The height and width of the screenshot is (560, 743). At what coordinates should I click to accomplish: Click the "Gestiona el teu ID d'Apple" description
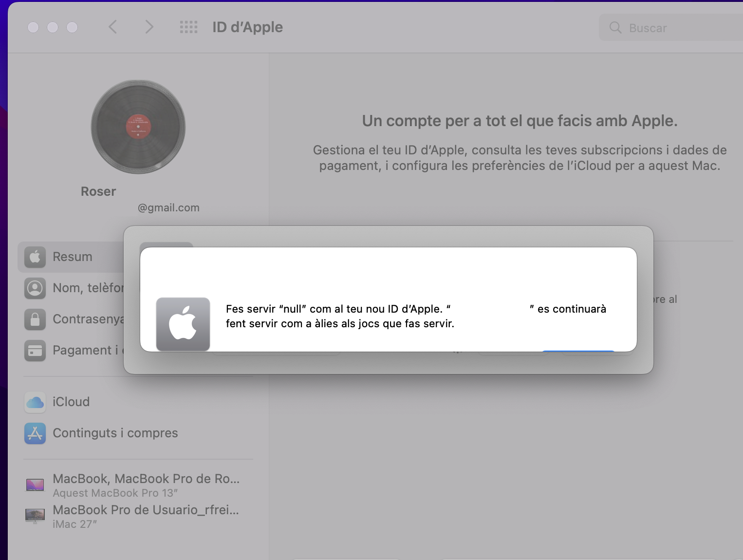click(x=520, y=158)
